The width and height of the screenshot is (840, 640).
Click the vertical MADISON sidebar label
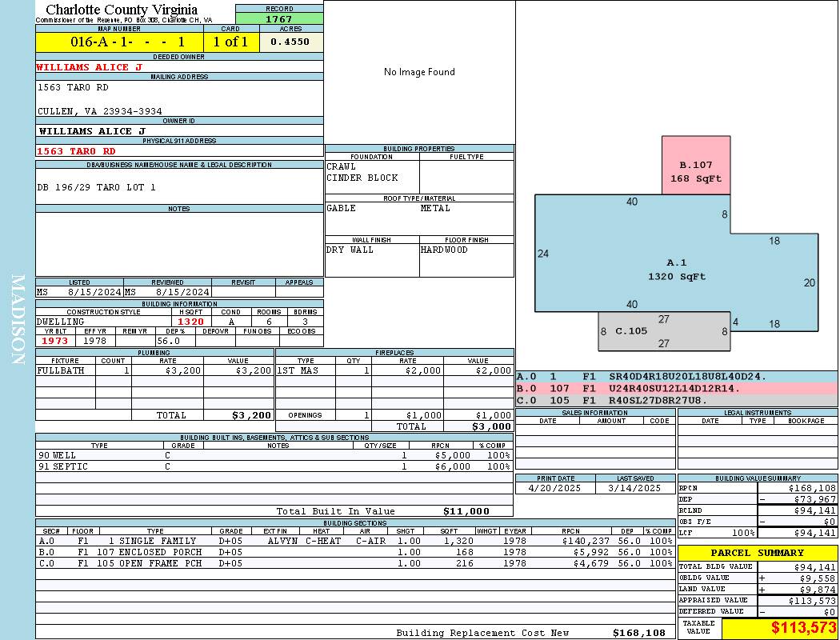18,320
